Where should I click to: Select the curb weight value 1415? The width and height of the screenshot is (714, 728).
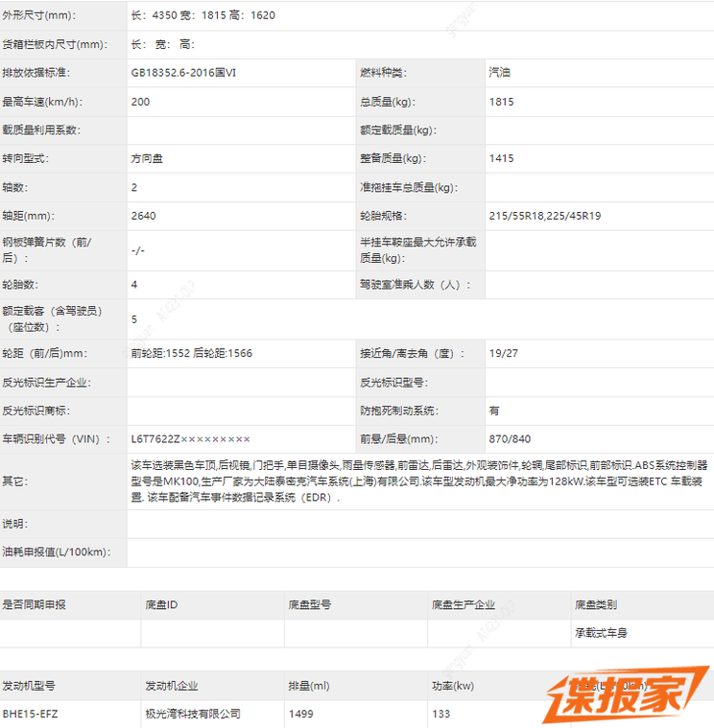click(501, 158)
